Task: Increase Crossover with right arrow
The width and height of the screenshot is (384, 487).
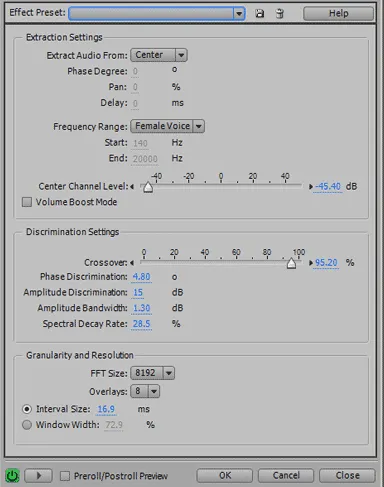Action: [311, 263]
